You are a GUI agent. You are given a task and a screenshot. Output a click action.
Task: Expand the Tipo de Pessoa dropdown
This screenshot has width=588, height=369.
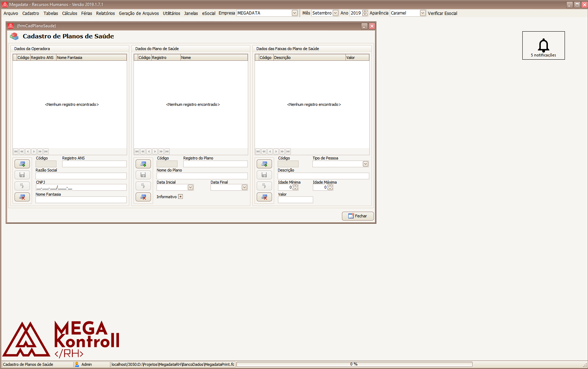[x=365, y=164]
